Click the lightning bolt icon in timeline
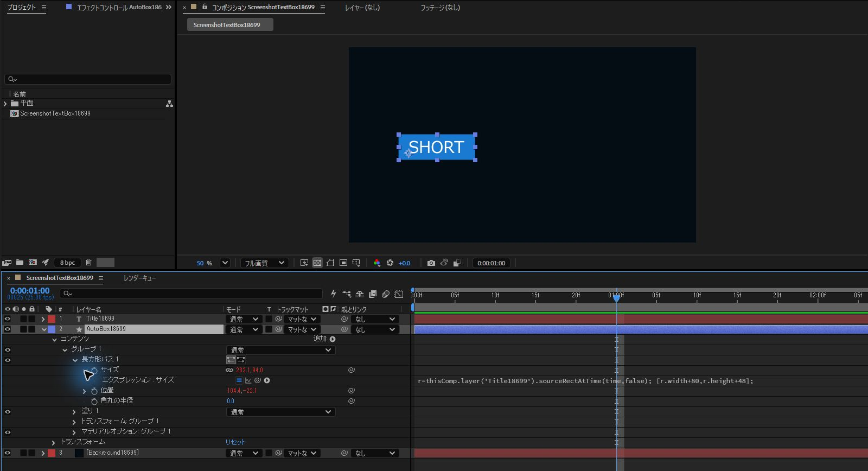This screenshot has height=471, width=868. pyautogui.click(x=333, y=294)
